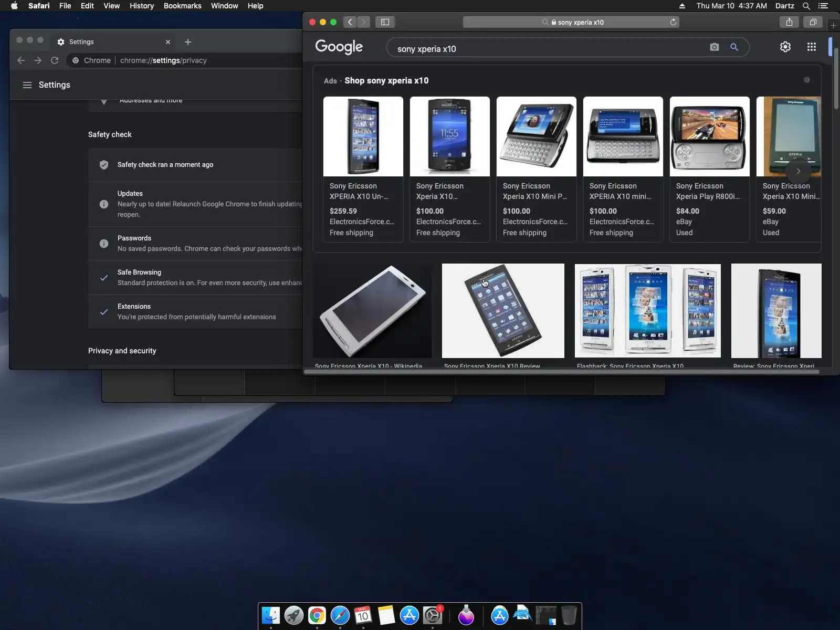The width and height of the screenshot is (840, 630).
Task: Show next shopping results with the carousel arrow
Action: [x=798, y=171]
